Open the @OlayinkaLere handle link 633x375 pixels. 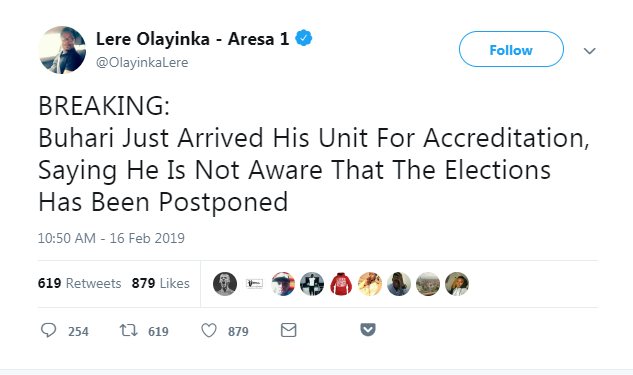[142, 63]
